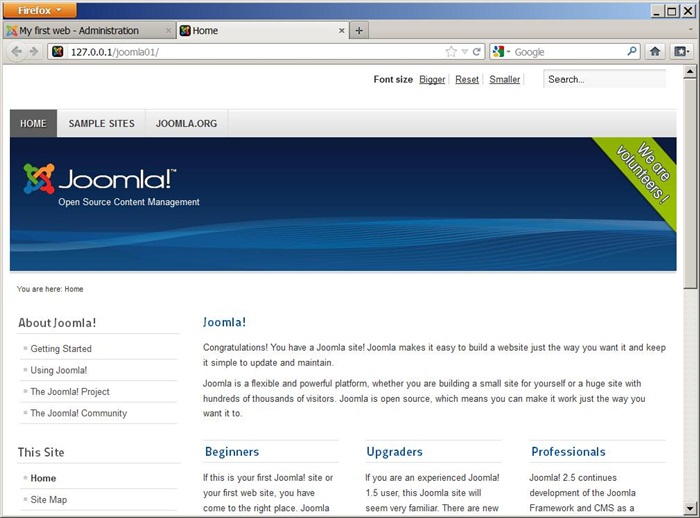Click the vertical scrollbar thumb
Screen dimensions: 700x518
coord(690,183)
